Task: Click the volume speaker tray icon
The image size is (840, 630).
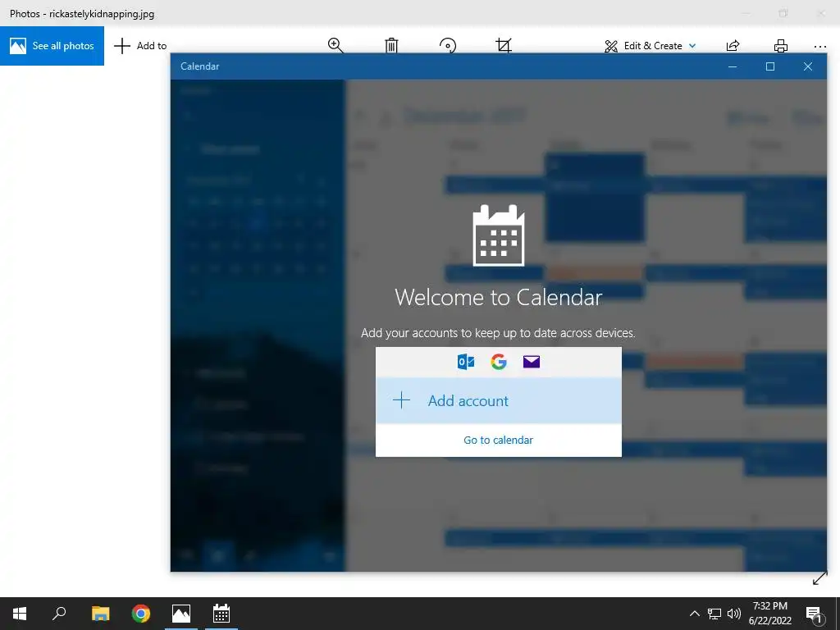Action: pos(734,614)
